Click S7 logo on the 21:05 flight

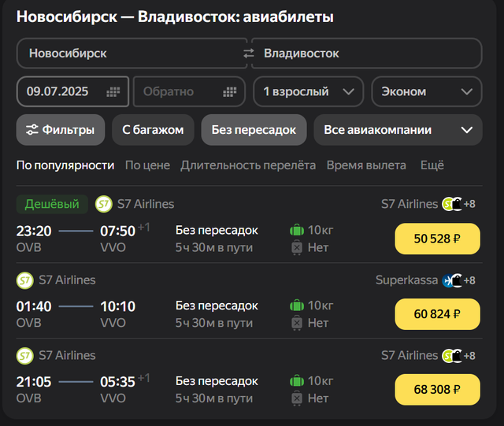point(24,356)
